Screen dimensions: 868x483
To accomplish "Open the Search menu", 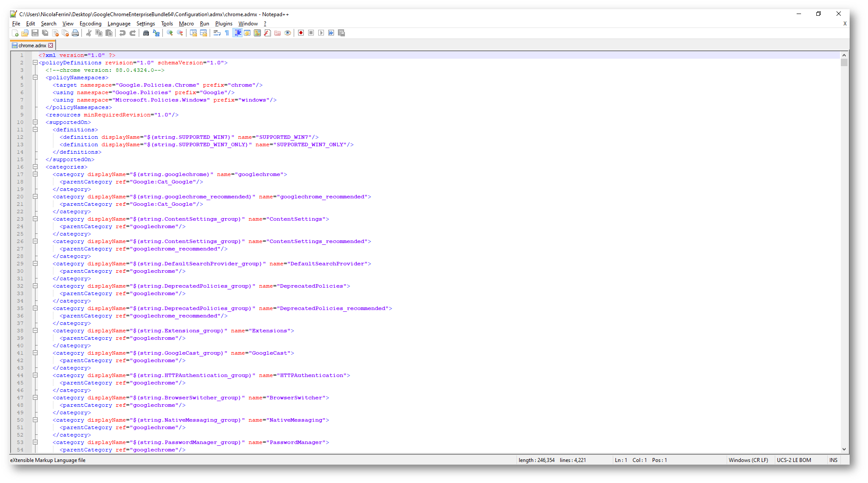I will pyautogui.click(x=49, y=24).
